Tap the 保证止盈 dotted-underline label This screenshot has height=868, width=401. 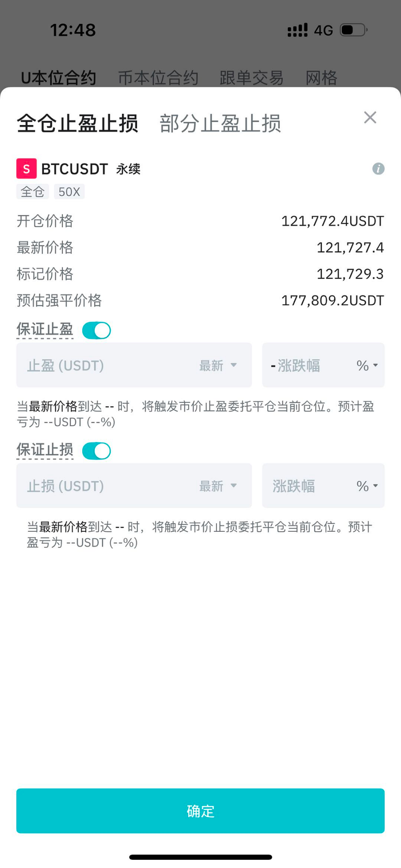(x=45, y=330)
